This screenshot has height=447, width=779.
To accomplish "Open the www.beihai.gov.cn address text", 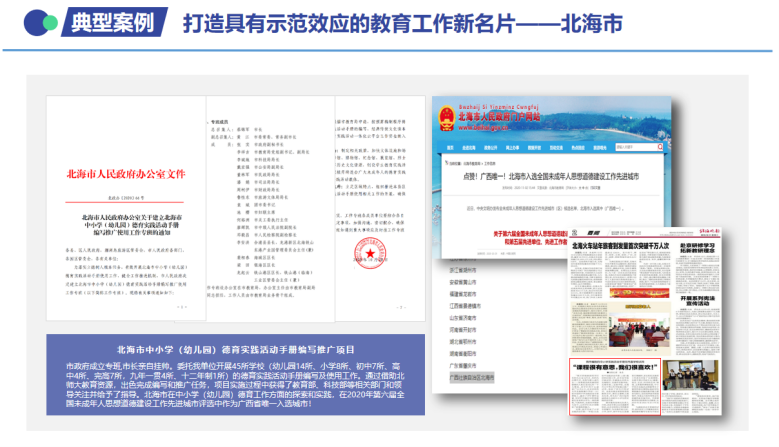I will coord(483,128).
